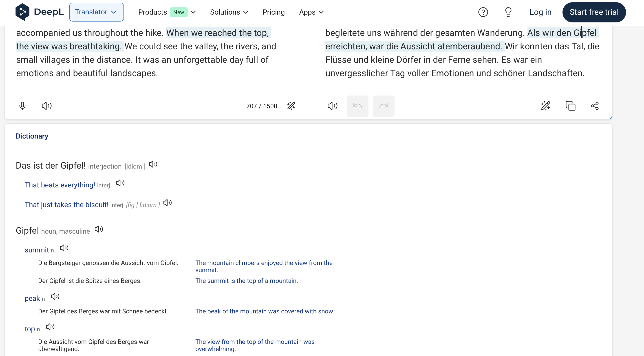The image size is (644, 356).
Task: Expand the Products menu
Action: click(x=167, y=12)
